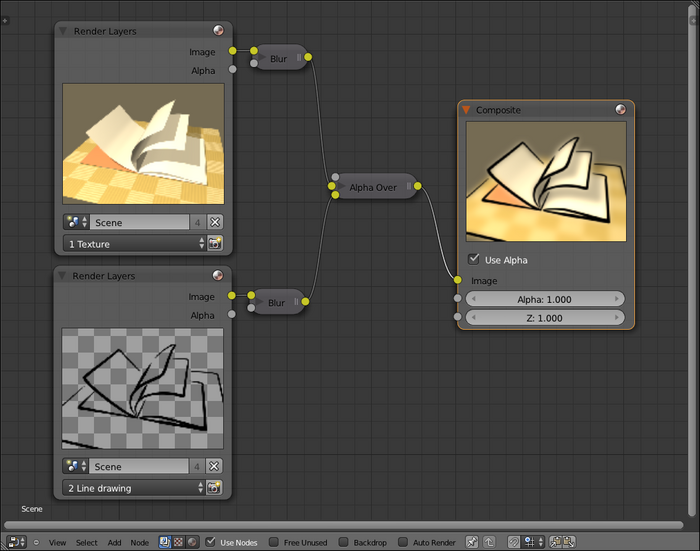Render the '2 Line drawing' layer via camera icon
Image resolution: width=700 pixels, height=551 pixels.
[214, 488]
